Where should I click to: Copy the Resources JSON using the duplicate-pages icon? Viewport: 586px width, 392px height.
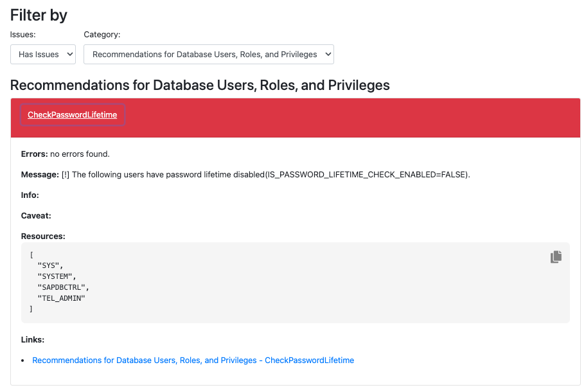coord(555,256)
